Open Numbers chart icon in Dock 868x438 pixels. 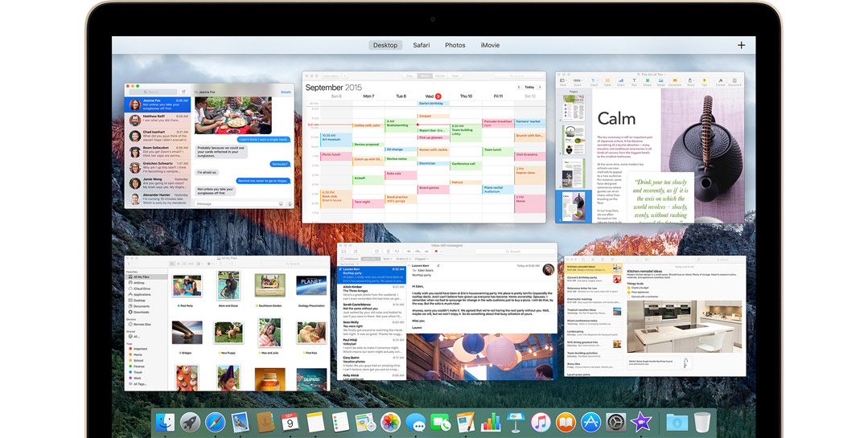491,423
